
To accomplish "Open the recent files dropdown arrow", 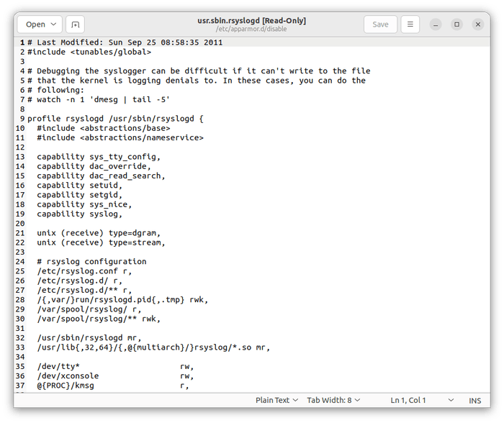I will pyautogui.click(x=54, y=24).
